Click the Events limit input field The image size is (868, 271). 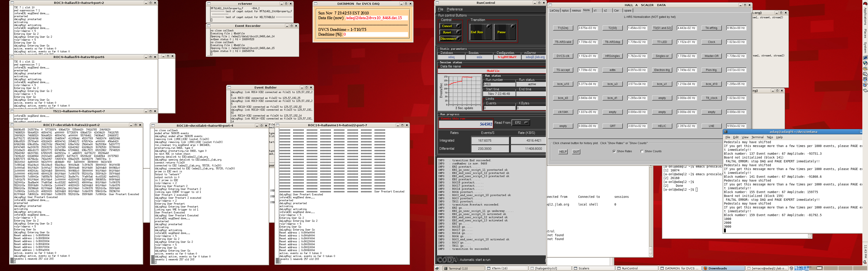(x=499, y=108)
